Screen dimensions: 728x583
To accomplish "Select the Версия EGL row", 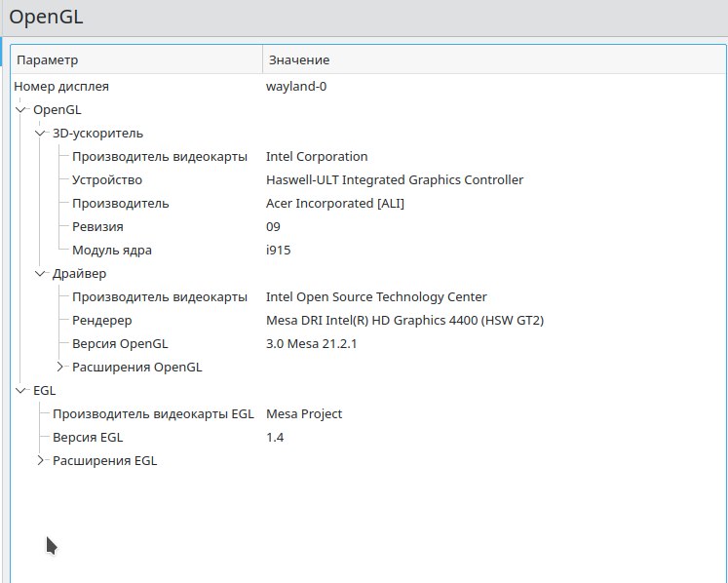I will click(368, 438).
